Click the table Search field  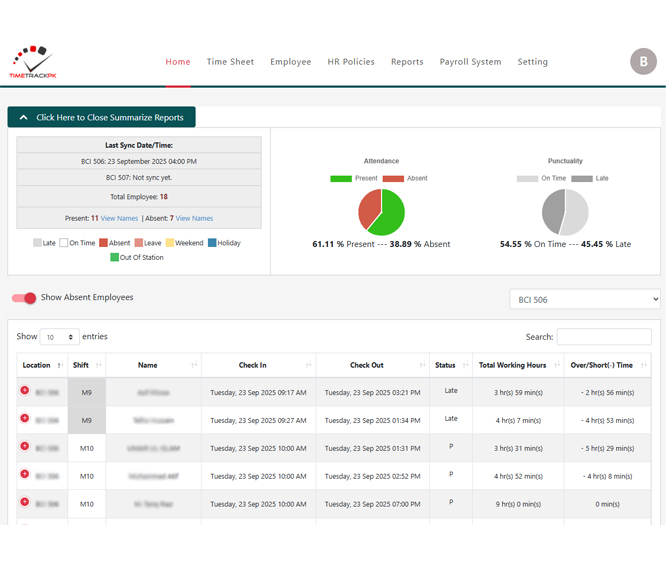603,337
